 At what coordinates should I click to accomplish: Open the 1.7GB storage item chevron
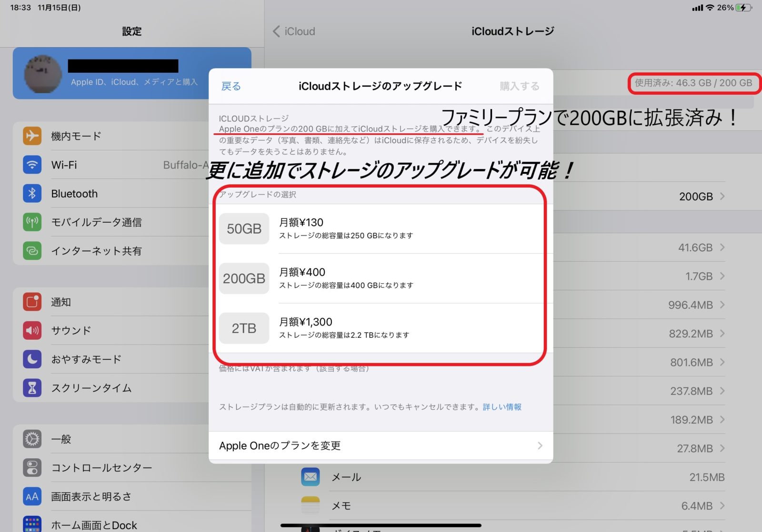click(722, 276)
